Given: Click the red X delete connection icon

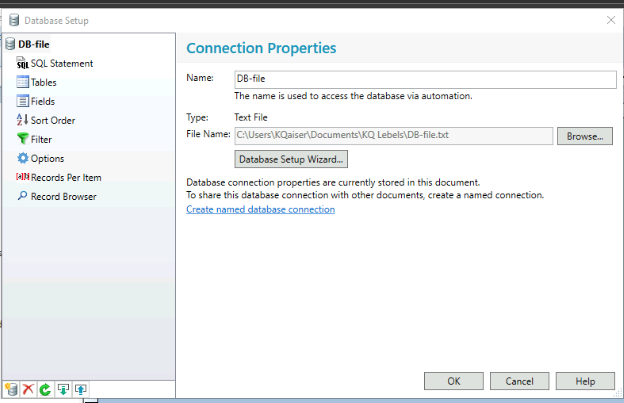Looking at the screenshot, I should click(28, 389).
